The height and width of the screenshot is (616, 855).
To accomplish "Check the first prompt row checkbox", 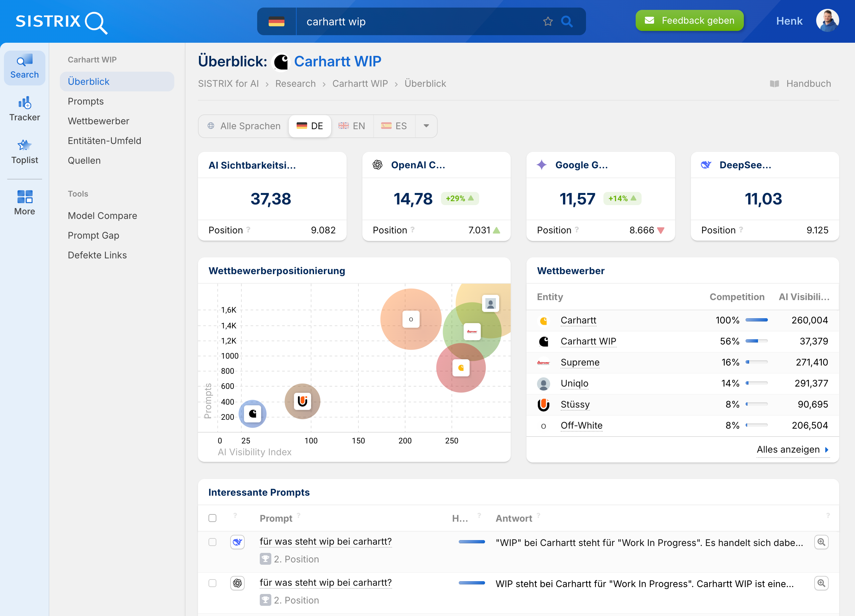I will 213,542.
